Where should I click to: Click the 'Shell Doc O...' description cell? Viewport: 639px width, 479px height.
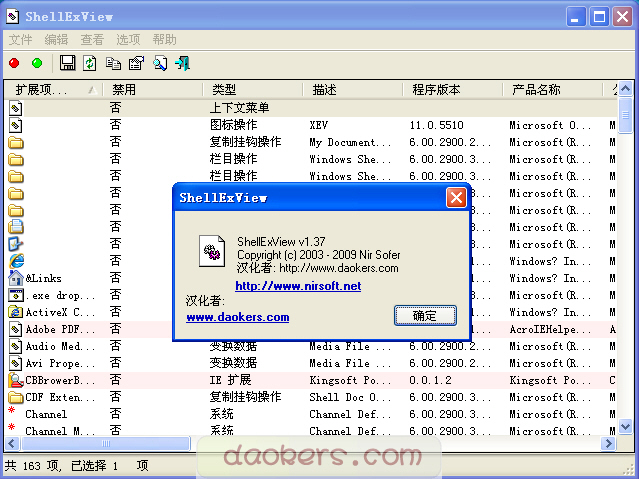click(350, 397)
